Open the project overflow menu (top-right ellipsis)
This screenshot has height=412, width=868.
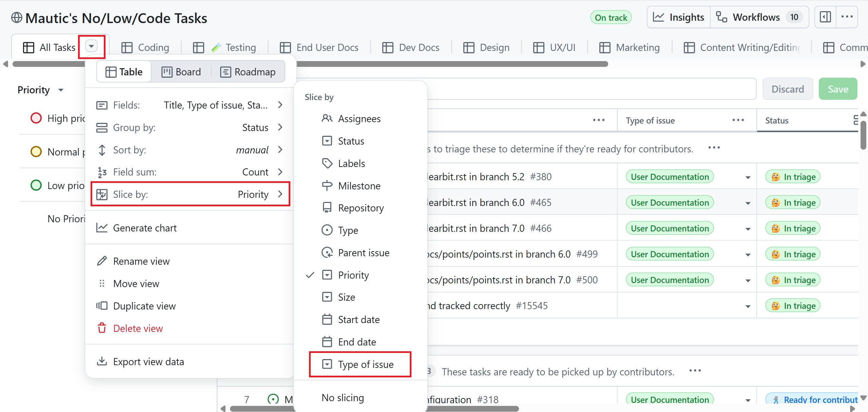(848, 17)
